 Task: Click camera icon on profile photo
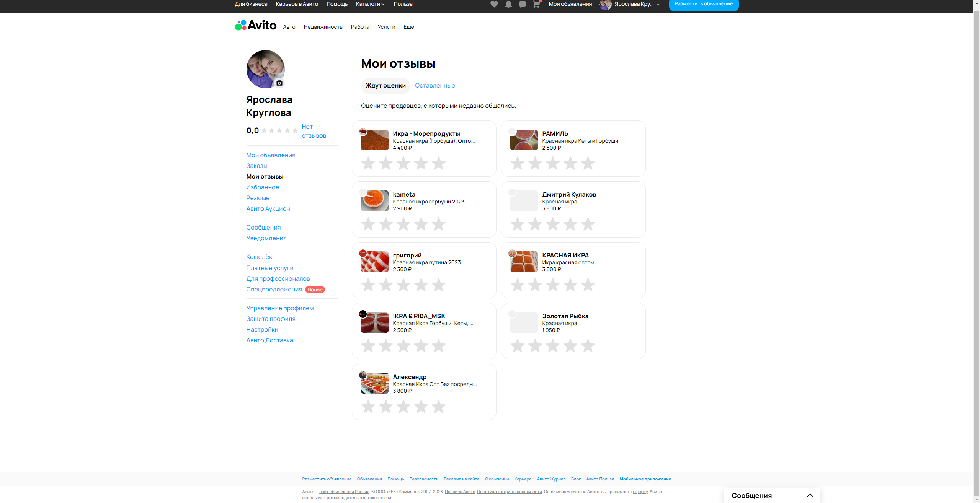pyautogui.click(x=279, y=83)
